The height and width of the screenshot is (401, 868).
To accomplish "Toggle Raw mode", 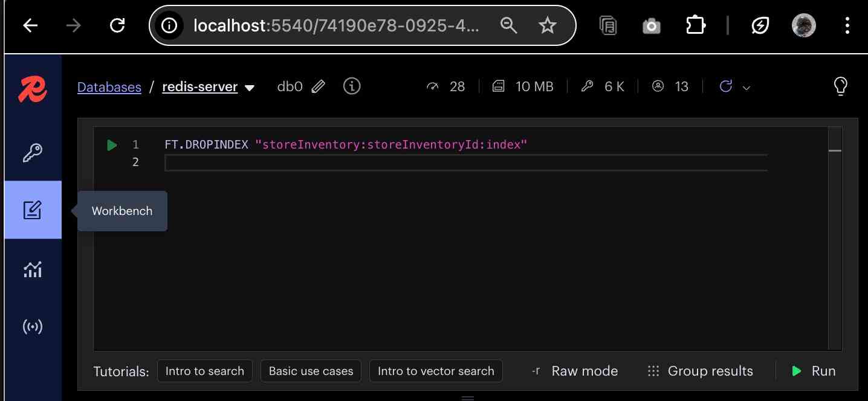I will (x=574, y=371).
